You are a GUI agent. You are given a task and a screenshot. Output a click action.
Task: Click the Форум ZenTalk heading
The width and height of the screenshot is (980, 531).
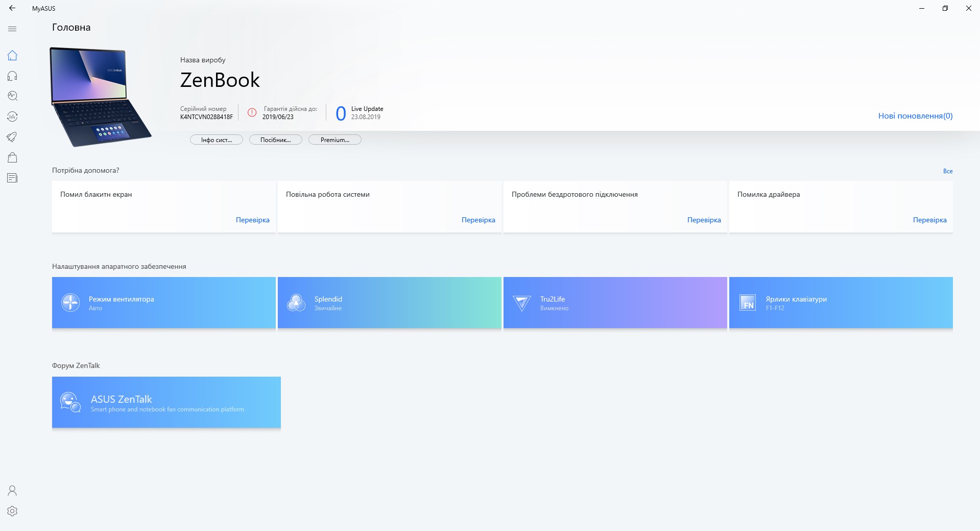[x=76, y=365]
